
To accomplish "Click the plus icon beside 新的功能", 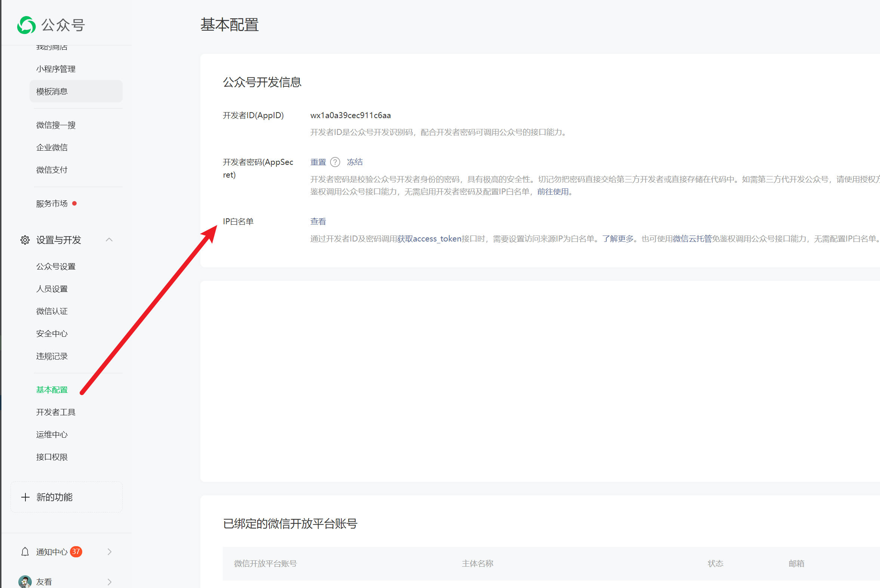I will coord(25,497).
